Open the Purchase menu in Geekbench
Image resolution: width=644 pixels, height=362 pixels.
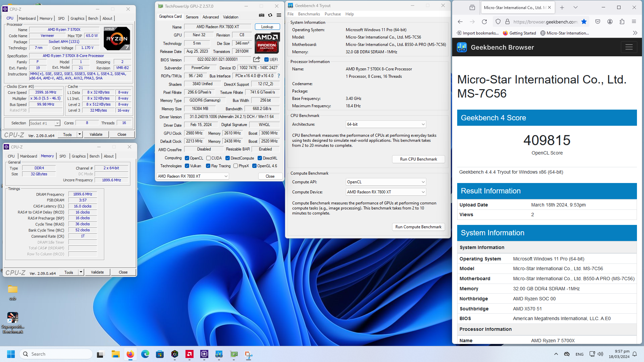click(333, 14)
